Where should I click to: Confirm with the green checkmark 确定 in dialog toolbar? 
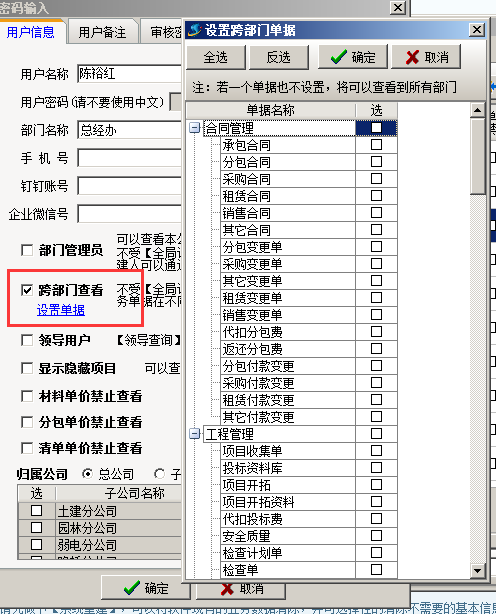[353, 57]
